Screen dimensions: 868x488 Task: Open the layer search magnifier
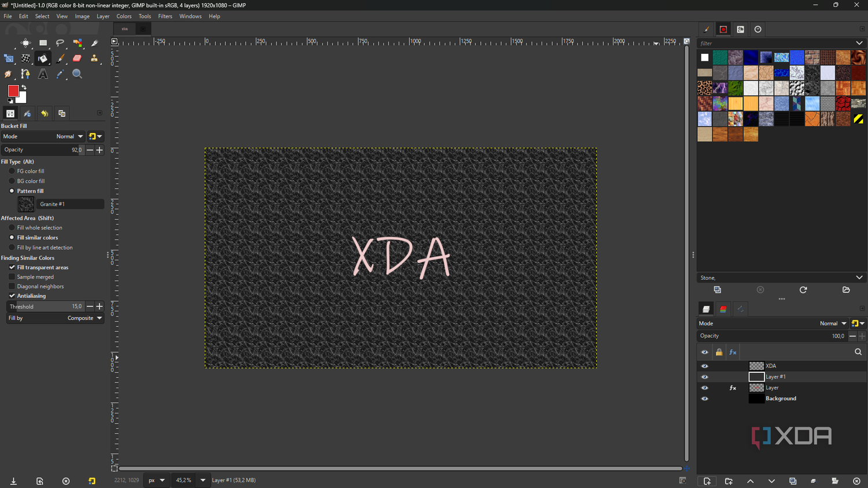click(x=858, y=352)
